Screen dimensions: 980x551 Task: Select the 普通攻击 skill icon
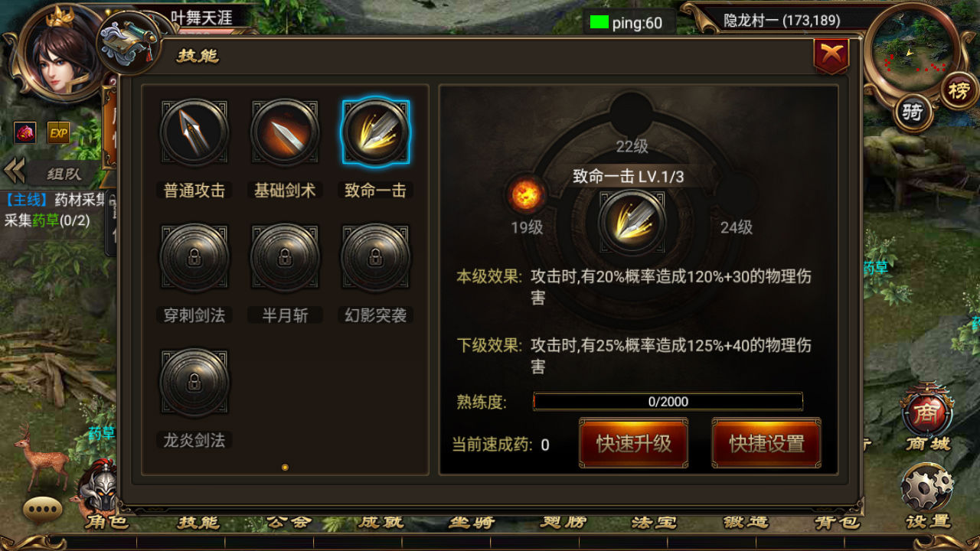(x=194, y=132)
